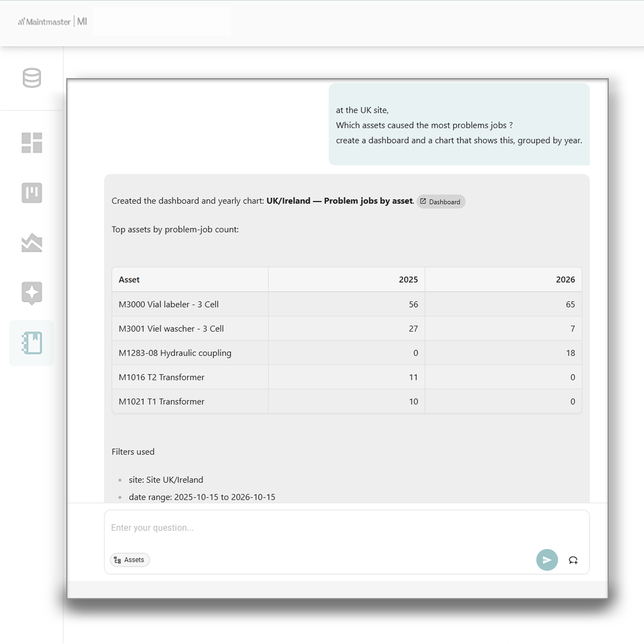Click the 10 value for T1 Transformer
Image resolution: width=644 pixels, height=644 pixels.
[413, 401]
